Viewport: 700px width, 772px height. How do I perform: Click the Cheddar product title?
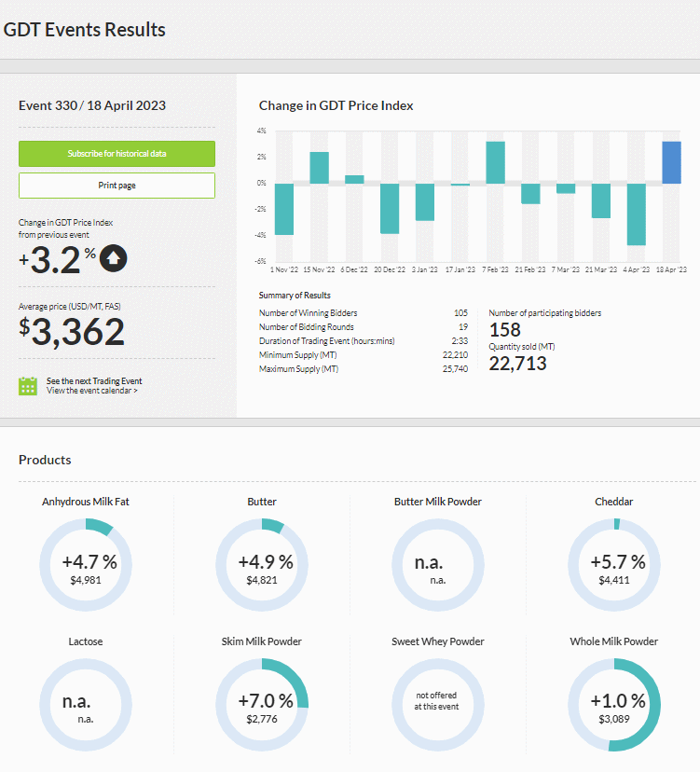tap(614, 502)
